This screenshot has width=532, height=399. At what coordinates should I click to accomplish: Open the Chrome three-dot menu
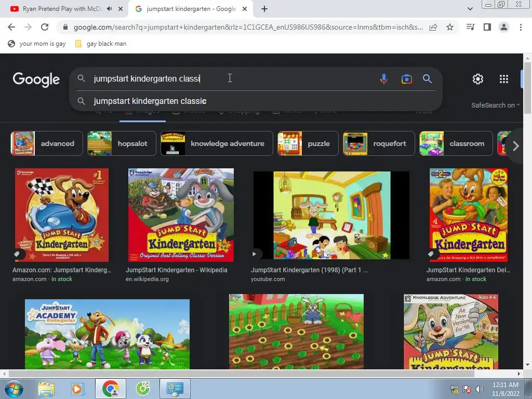521,27
